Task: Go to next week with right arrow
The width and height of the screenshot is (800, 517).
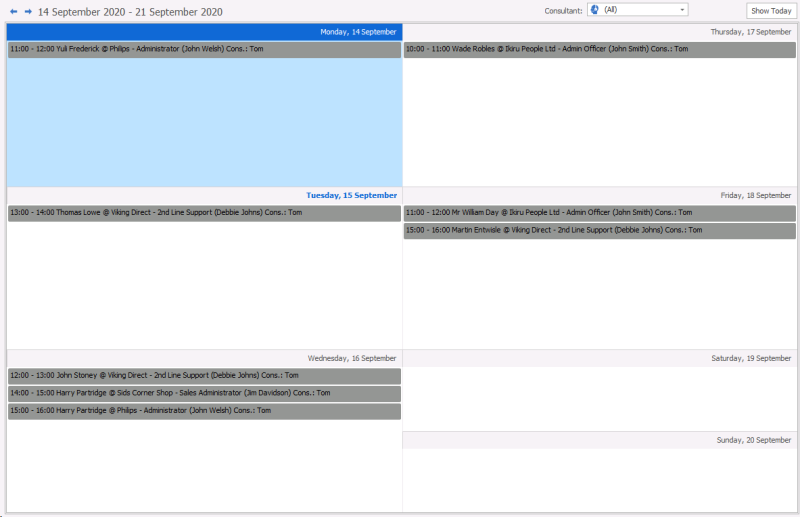Action: pyautogui.click(x=28, y=11)
